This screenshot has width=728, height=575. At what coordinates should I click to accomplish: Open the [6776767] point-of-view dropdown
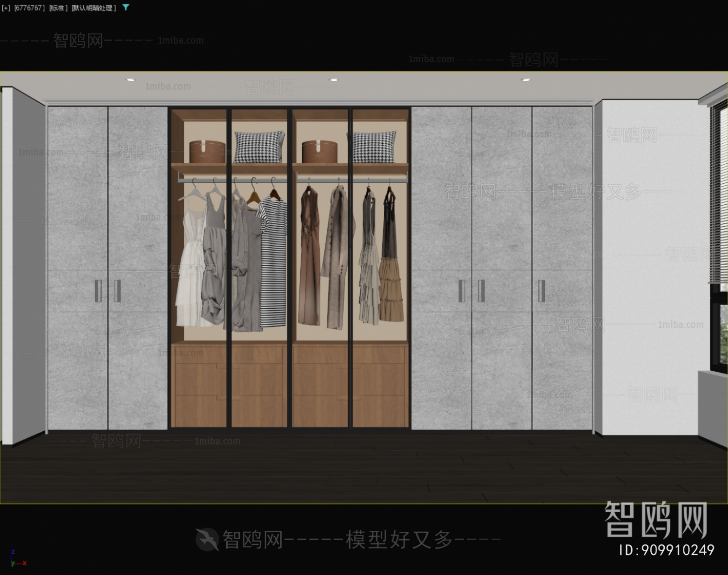(x=29, y=7)
